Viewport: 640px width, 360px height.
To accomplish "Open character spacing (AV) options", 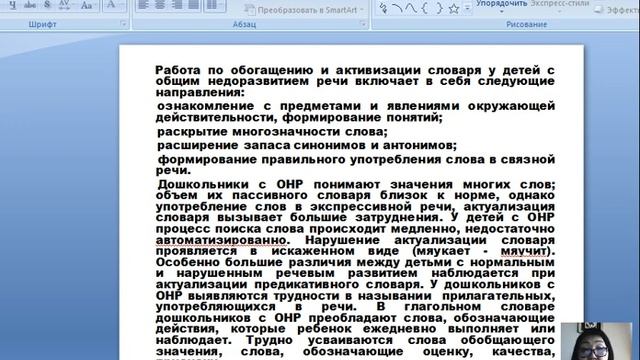I will [64, 5].
